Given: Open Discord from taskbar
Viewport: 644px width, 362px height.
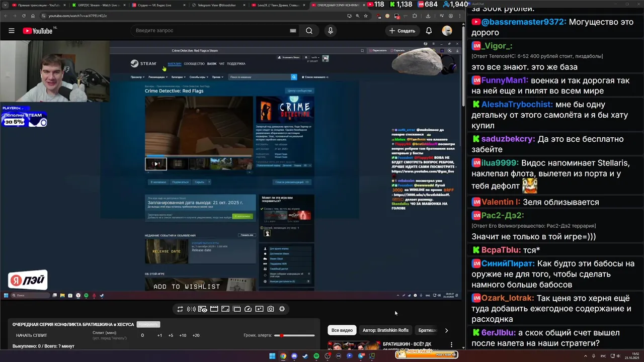Looking at the screenshot, I should tap(294, 356).
